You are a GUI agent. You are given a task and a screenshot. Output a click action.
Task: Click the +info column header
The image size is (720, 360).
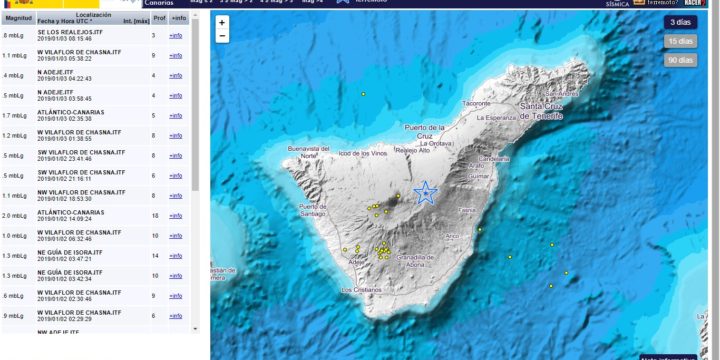click(x=179, y=18)
